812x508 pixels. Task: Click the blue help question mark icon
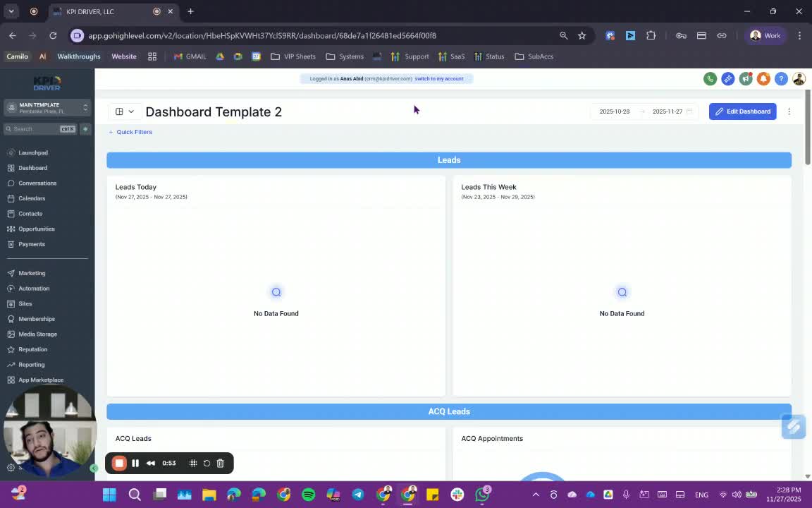point(781,79)
